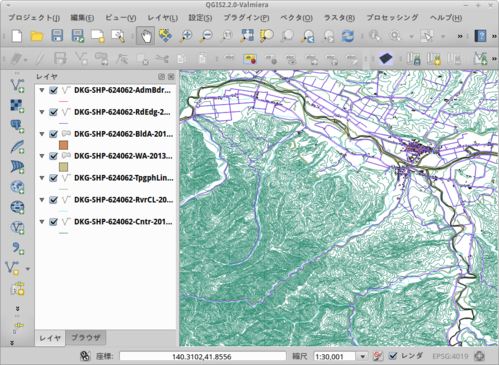
Task: Add SpatiaLite layer feather icon
Action: pyautogui.click(x=17, y=146)
